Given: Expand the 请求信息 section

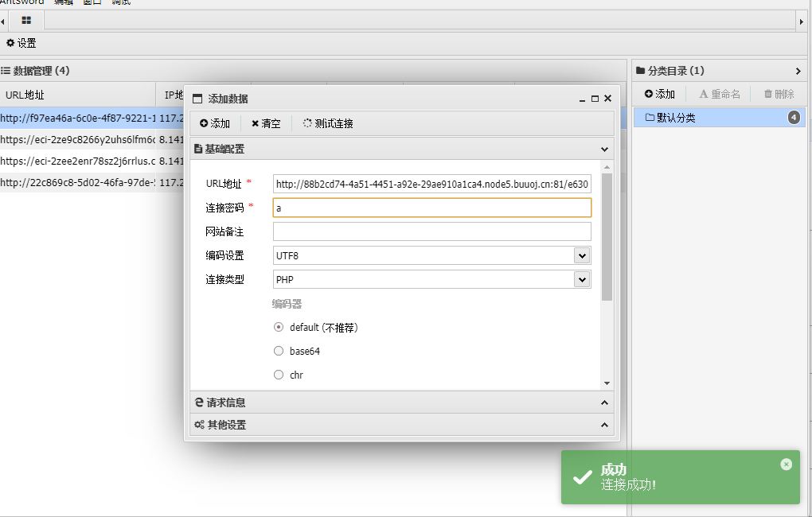Looking at the screenshot, I should click(402, 402).
